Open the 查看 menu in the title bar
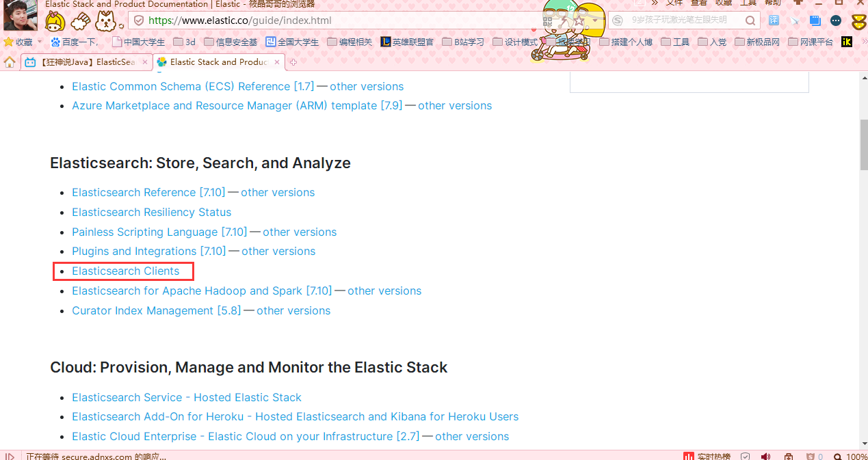The width and height of the screenshot is (868, 460). click(x=698, y=3)
